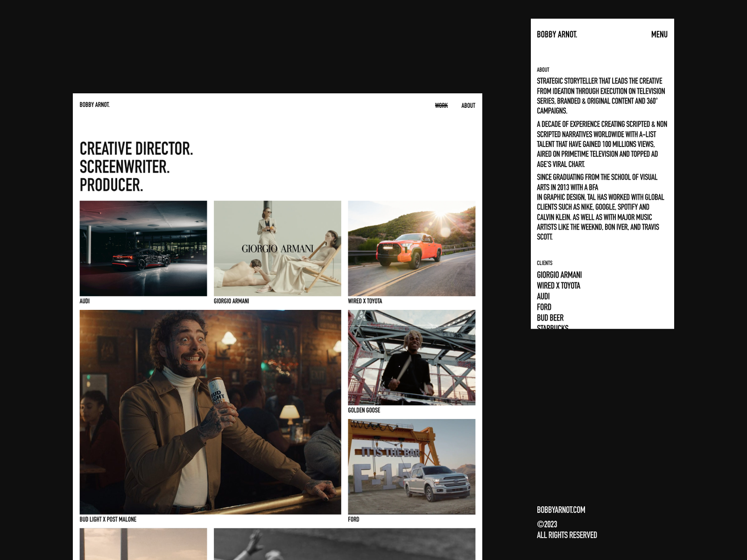Image resolution: width=747 pixels, height=560 pixels.
Task: Open the MENU in the mobile view
Action: [659, 35]
